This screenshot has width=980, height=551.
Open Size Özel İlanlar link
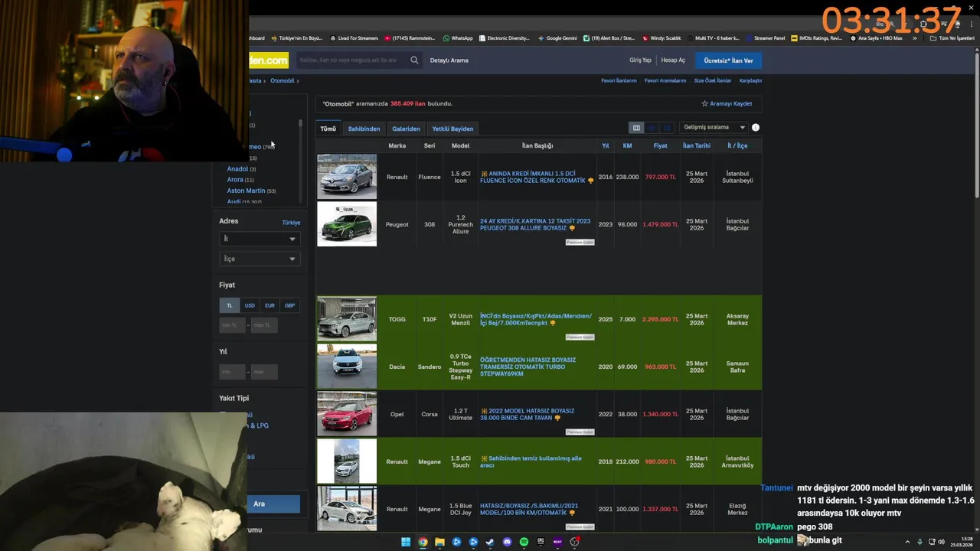click(x=713, y=80)
